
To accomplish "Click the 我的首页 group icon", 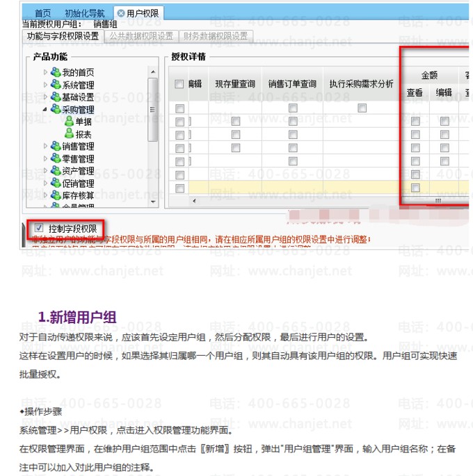I will pos(56,72).
